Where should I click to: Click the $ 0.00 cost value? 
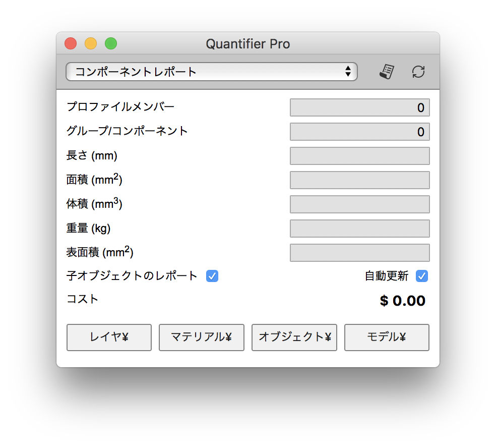[402, 301]
